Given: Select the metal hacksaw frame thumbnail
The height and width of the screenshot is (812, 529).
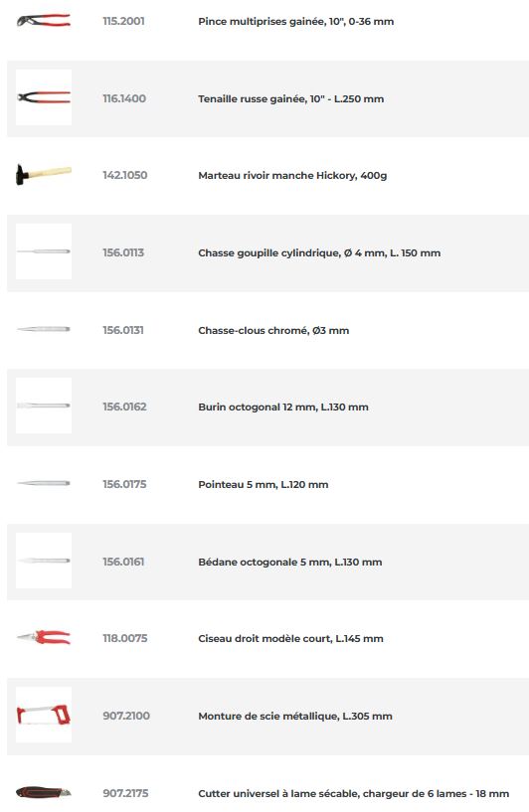Looking at the screenshot, I should click(x=44, y=715).
